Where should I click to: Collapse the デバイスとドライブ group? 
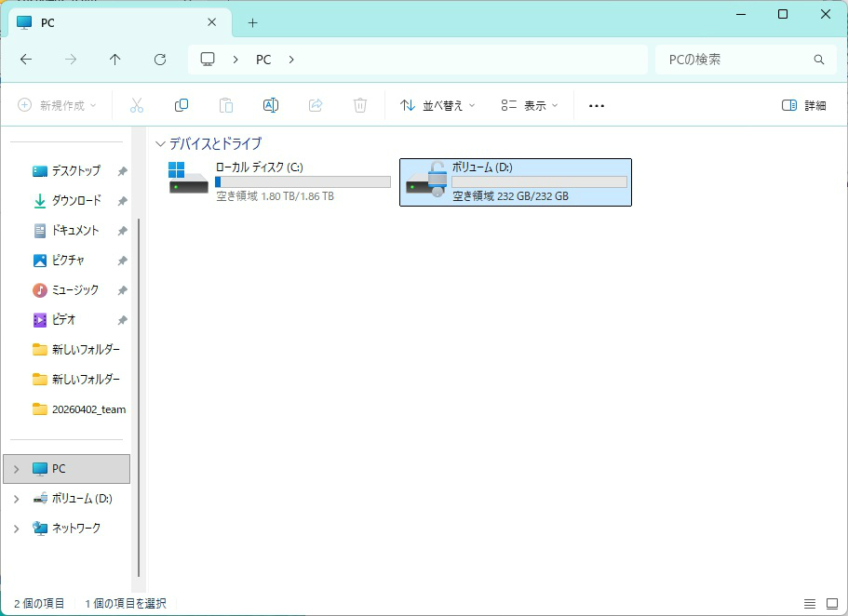click(x=160, y=144)
